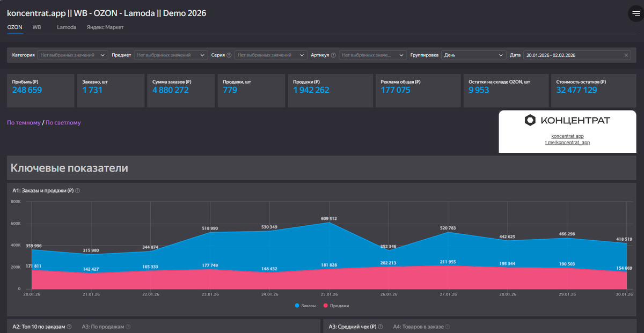Click the help icon next to A2: Топ 10 по заказам
Viewport: 644px width, 333px height.
point(69,327)
